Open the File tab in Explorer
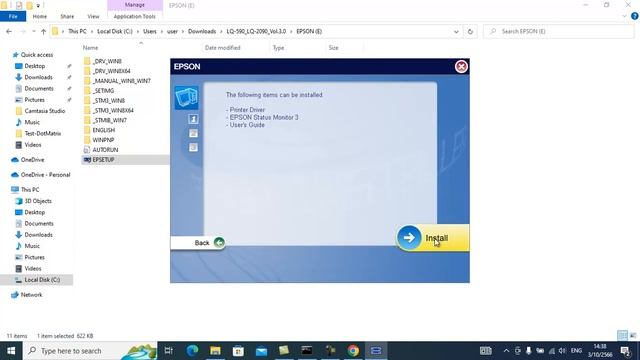Viewport: 640px width, 360px height. pyautogui.click(x=13, y=16)
